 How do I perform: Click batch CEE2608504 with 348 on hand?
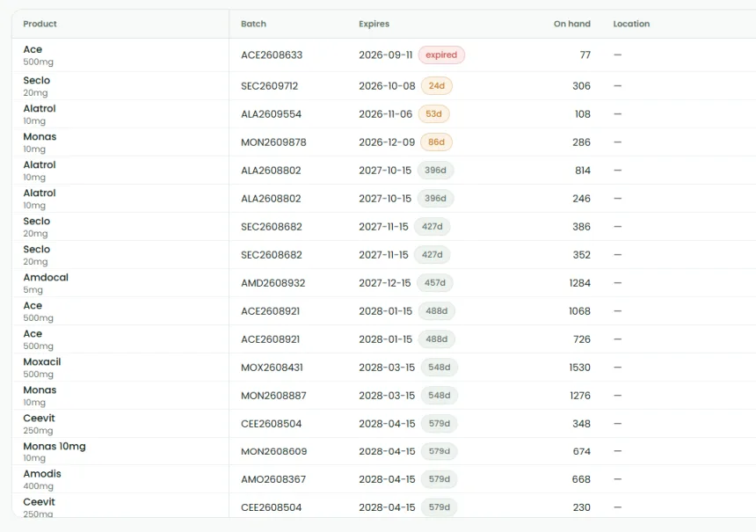pos(272,424)
